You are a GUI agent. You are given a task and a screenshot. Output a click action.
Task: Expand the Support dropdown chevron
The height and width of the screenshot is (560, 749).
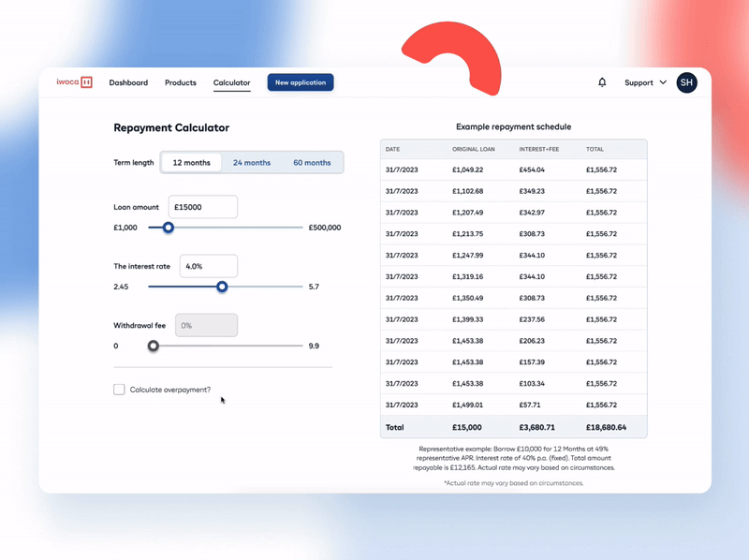[x=662, y=82]
